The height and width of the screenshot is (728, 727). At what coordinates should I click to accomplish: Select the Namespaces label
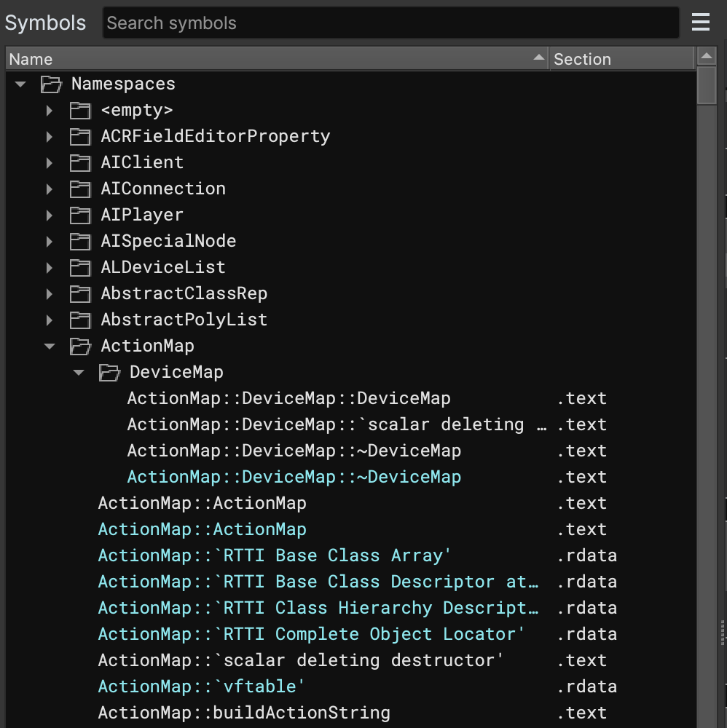point(123,84)
